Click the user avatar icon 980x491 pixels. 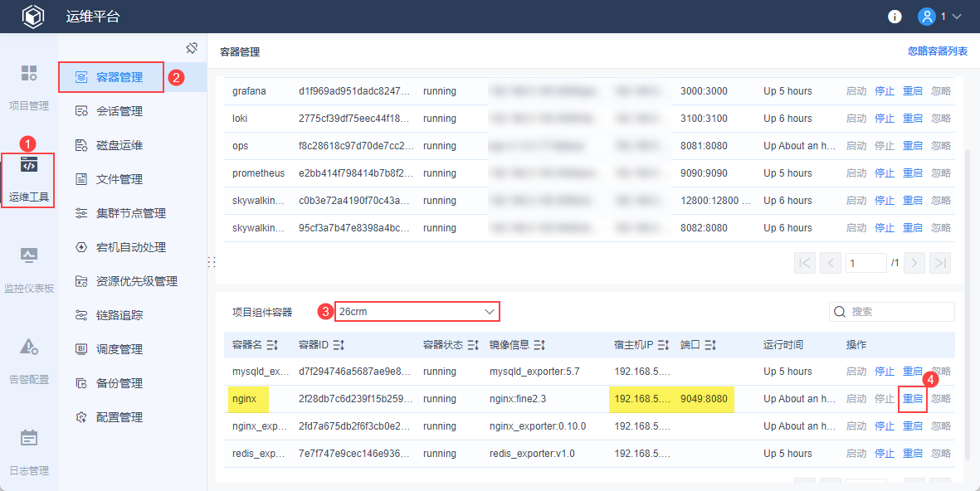click(926, 17)
